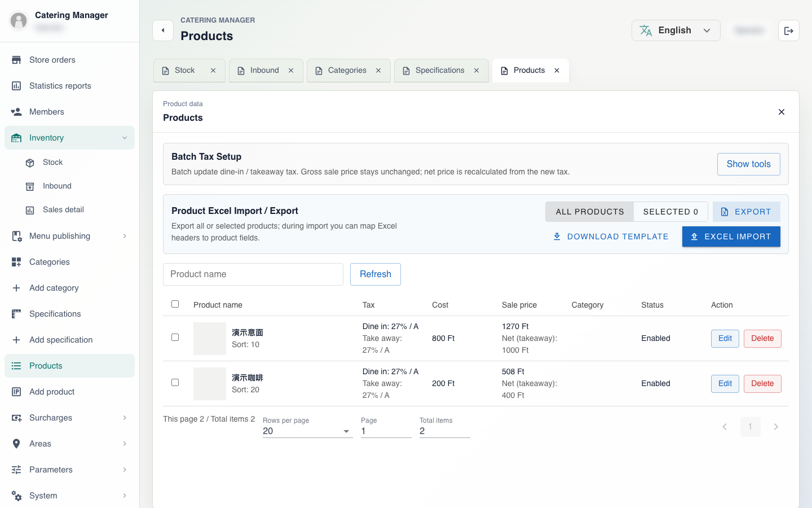Open the Rows per page dropdown
This screenshot has width=812, height=508.
[307, 431]
